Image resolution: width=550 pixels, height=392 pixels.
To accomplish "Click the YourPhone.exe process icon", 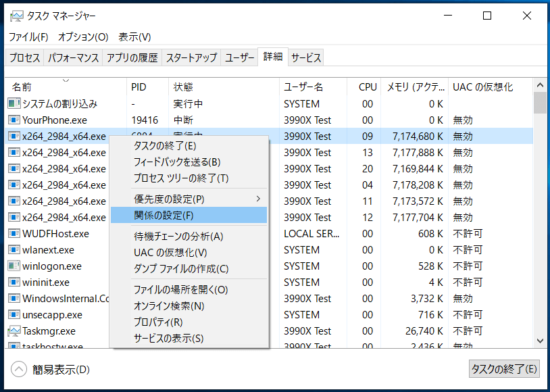I will pyautogui.click(x=14, y=120).
